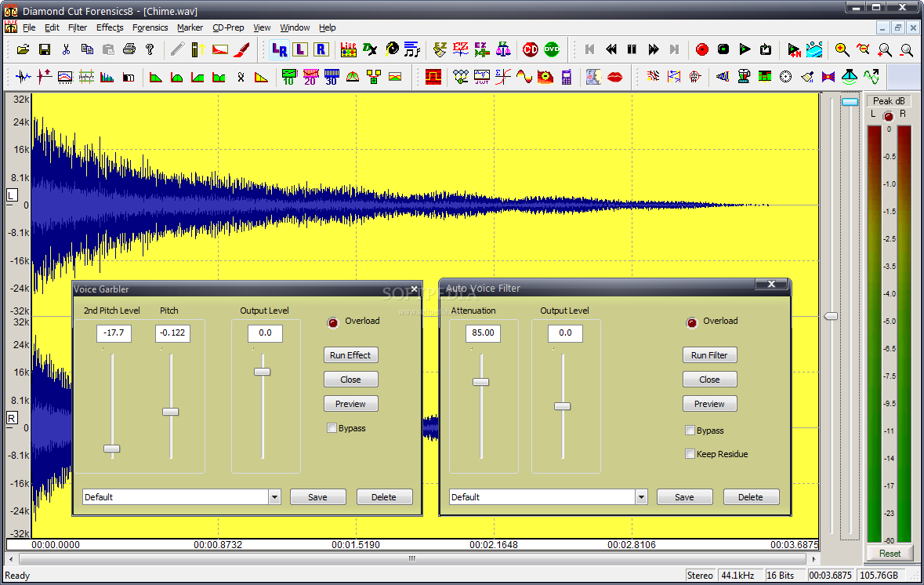
Task: Click the spectrum analyzer bars icon
Action: coord(107,77)
